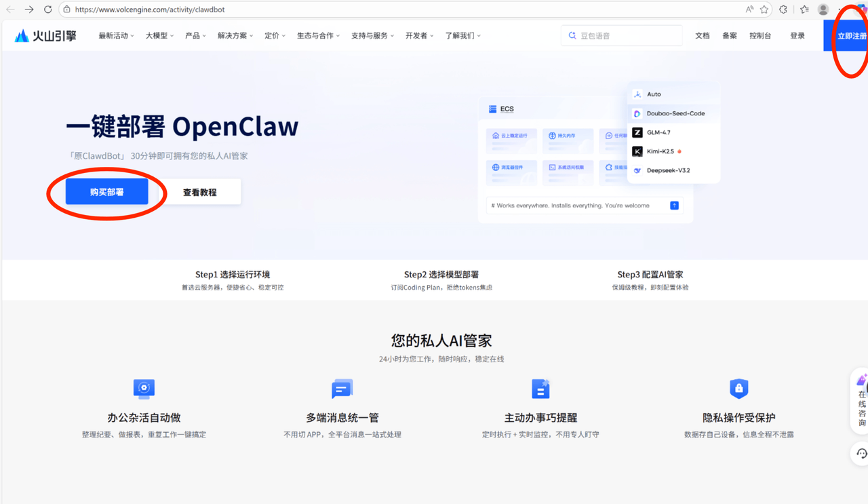Click the lock icon in the address bar
The width and height of the screenshot is (868, 504).
[66, 9]
